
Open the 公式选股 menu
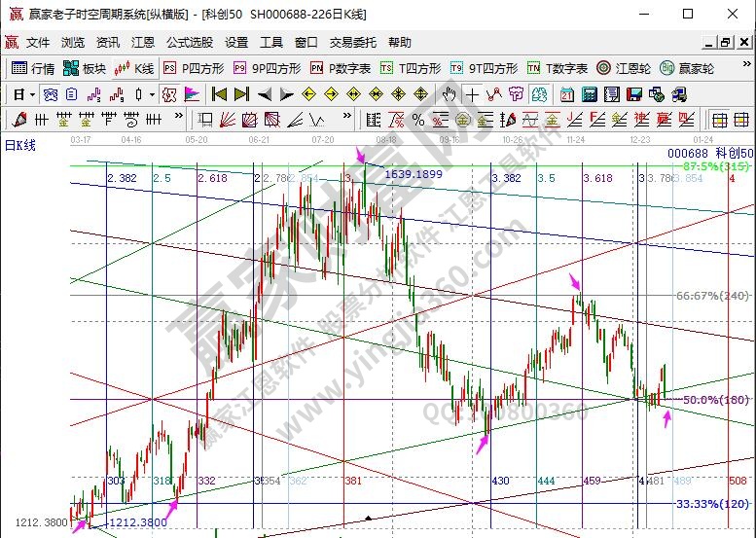(x=191, y=43)
